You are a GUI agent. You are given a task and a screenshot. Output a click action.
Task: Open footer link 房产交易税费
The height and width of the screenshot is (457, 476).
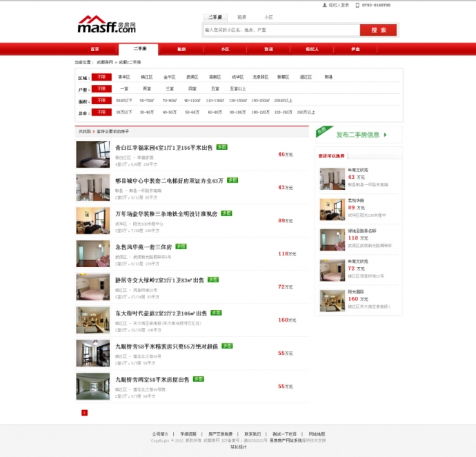pyautogui.click(x=220, y=434)
